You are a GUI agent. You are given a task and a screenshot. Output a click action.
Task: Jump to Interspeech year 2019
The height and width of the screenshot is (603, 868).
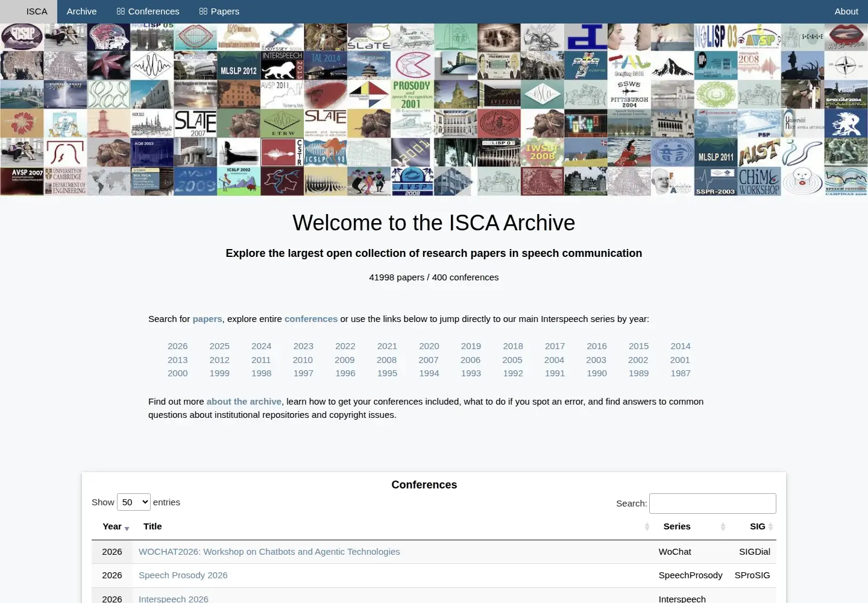[x=471, y=346]
